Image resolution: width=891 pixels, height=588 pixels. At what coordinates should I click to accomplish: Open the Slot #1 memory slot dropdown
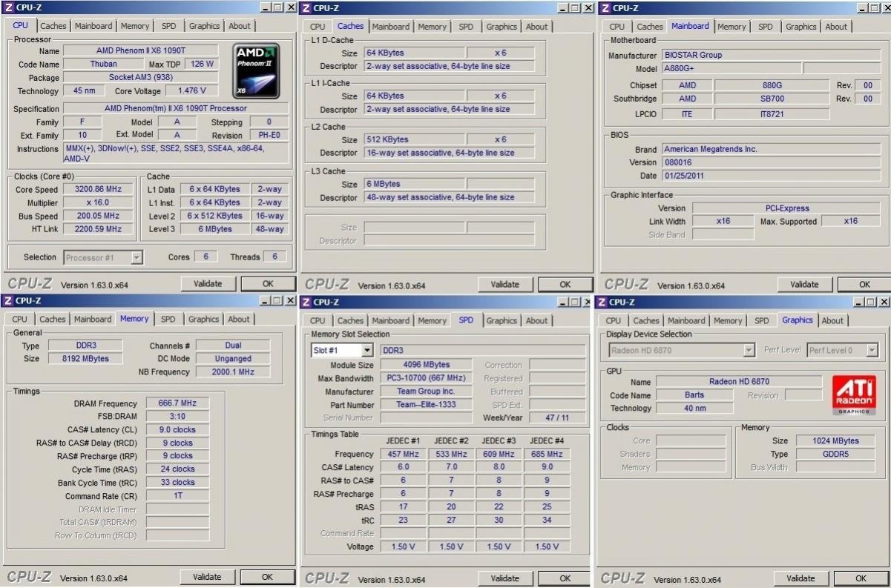(x=367, y=350)
